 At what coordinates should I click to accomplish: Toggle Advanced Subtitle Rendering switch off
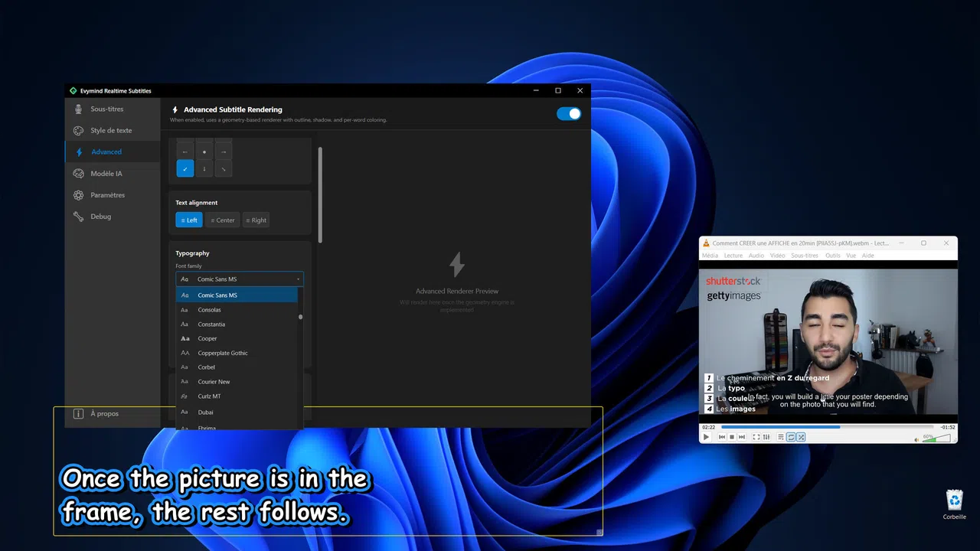click(569, 113)
